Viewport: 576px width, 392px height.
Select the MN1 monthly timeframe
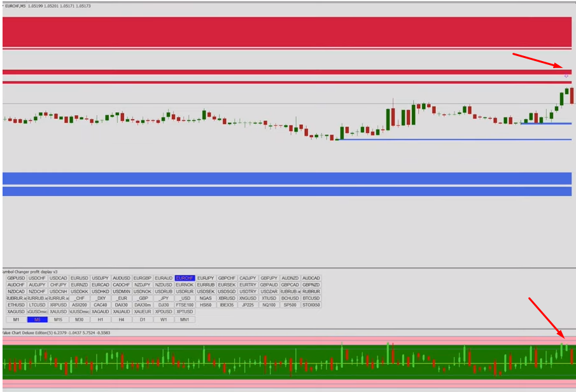[x=185, y=319]
